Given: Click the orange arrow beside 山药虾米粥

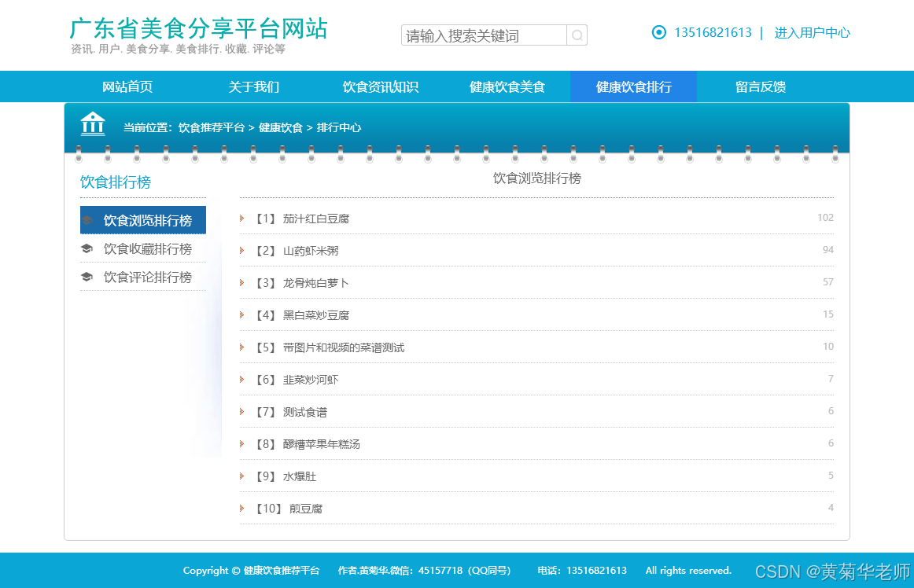Looking at the screenshot, I should [x=242, y=250].
